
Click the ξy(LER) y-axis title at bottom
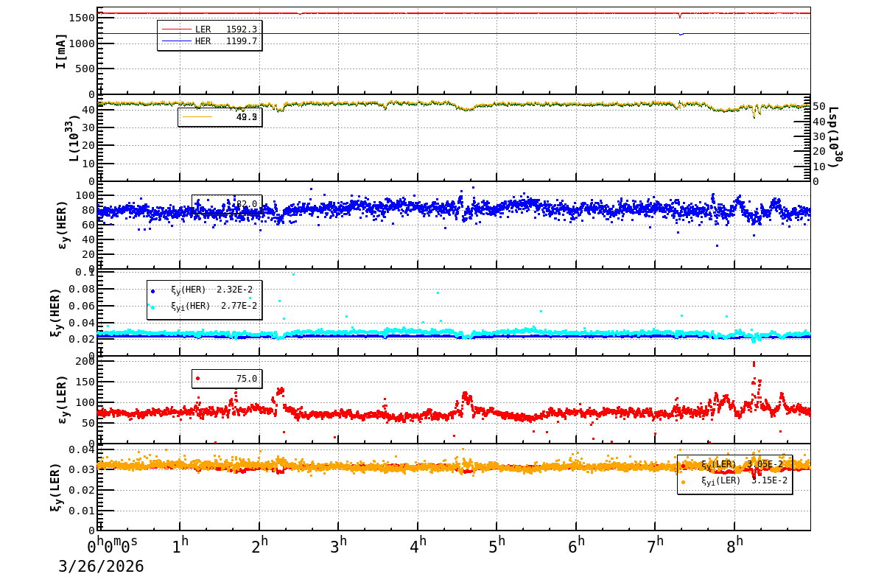pos(55,487)
